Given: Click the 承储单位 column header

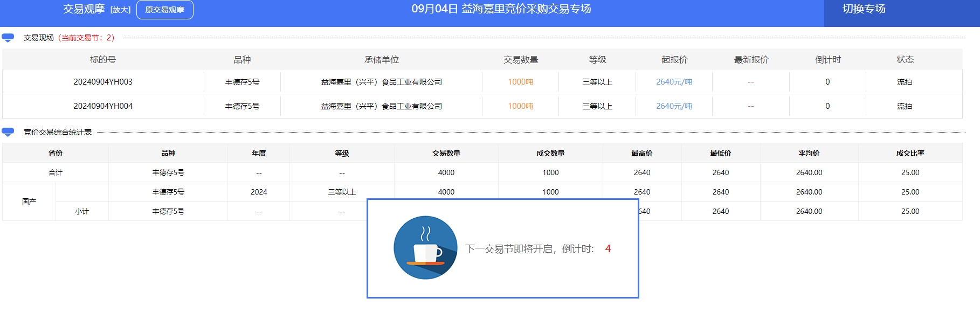Looking at the screenshot, I should point(382,59).
